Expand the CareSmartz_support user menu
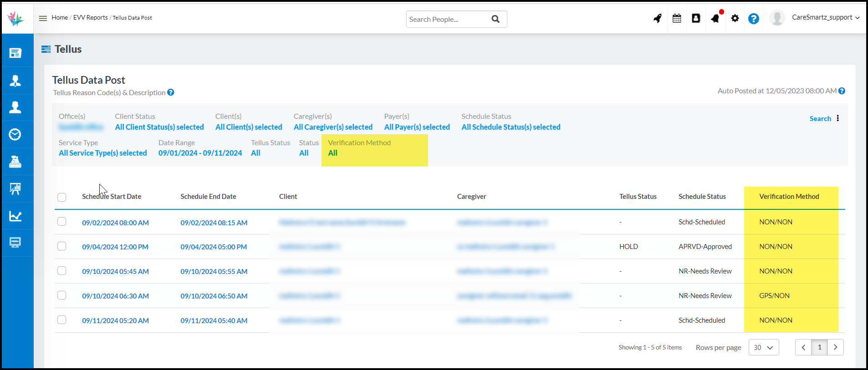Screen dimensions: 868x370 click(825, 17)
